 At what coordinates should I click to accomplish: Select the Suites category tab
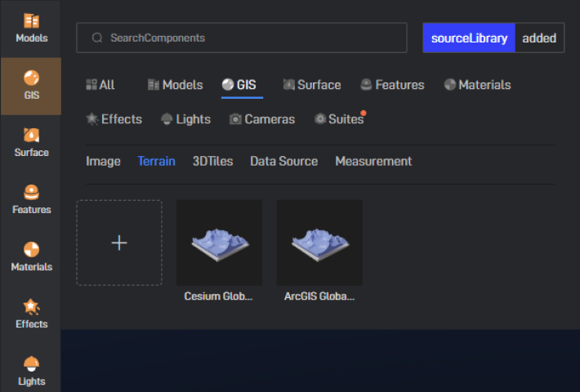pyautogui.click(x=339, y=119)
